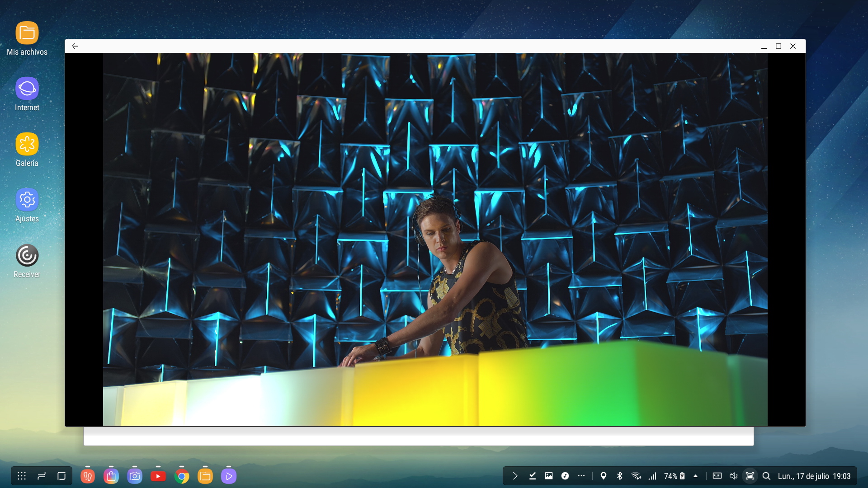Minimize the video player window
This screenshot has height=488, width=868.
(764, 46)
